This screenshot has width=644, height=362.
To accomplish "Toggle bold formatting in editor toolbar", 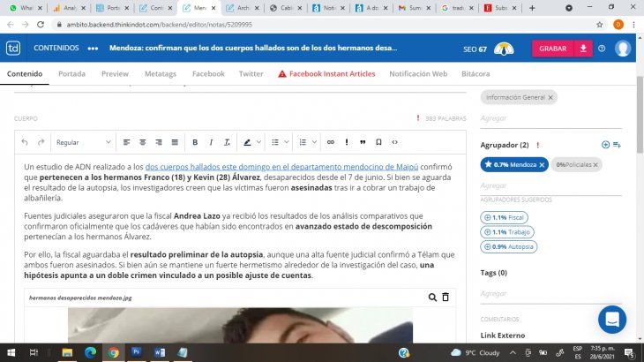I will 195,142.
